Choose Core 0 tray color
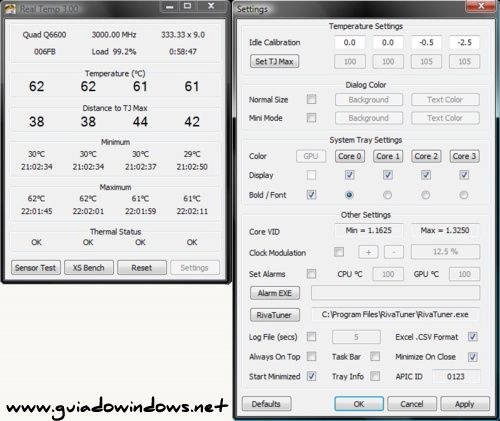 [350, 156]
